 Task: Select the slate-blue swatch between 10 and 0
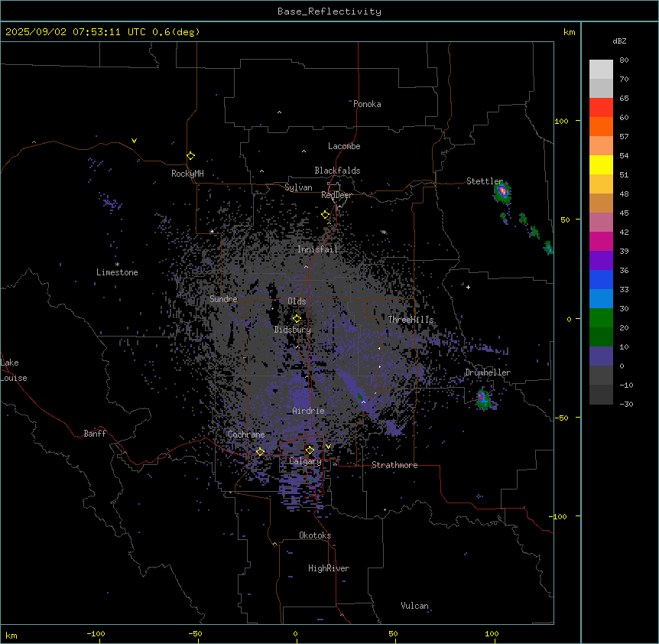tap(601, 356)
